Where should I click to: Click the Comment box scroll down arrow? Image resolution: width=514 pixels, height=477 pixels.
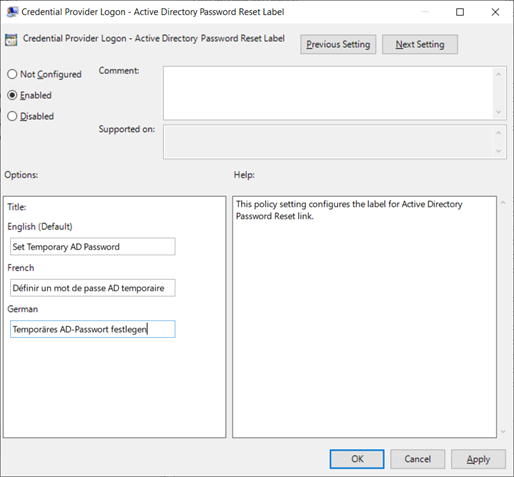(x=499, y=112)
